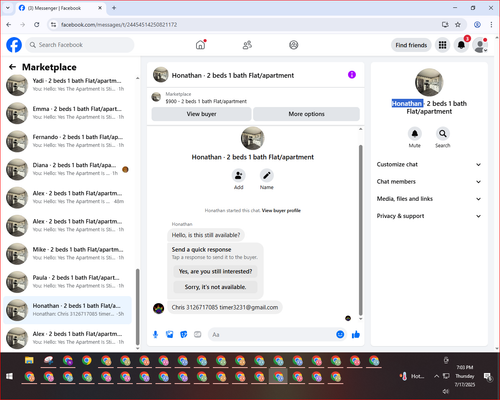Image resolution: width=500 pixels, height=400 pixels.
Task: Open Chrome three-dot menu
Action: (x=491, y=25)
